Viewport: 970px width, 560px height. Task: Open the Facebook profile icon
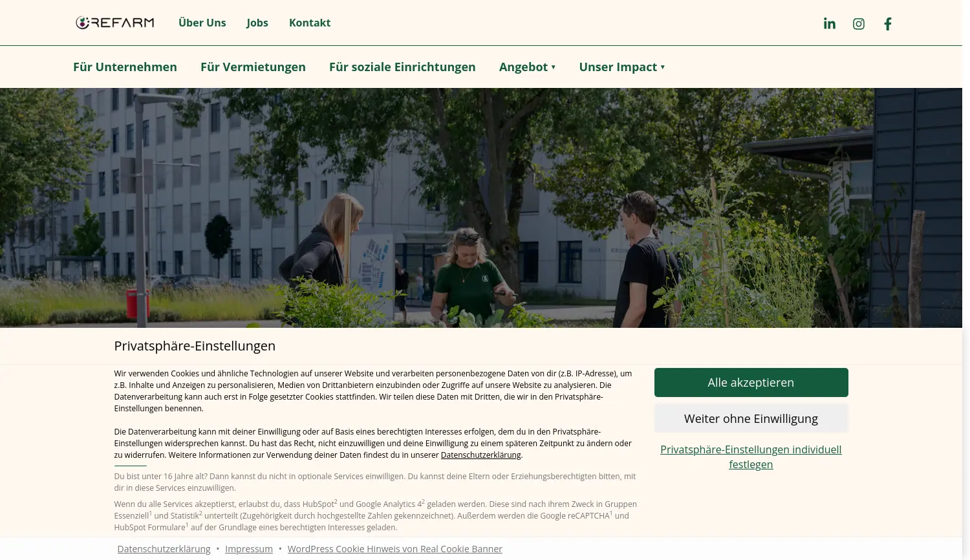pos(887,23)
